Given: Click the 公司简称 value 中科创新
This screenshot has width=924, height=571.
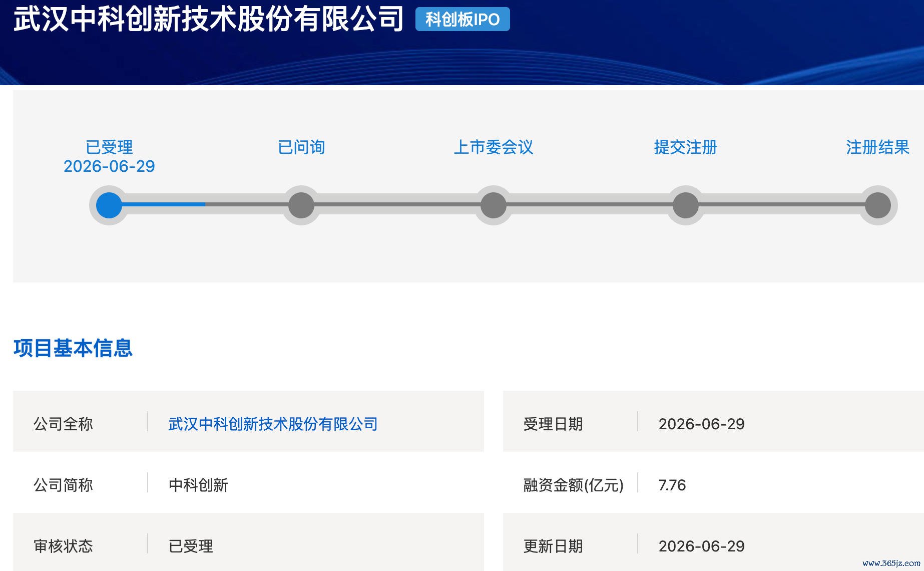Looking at the screenshot, I should coord(198,485).
